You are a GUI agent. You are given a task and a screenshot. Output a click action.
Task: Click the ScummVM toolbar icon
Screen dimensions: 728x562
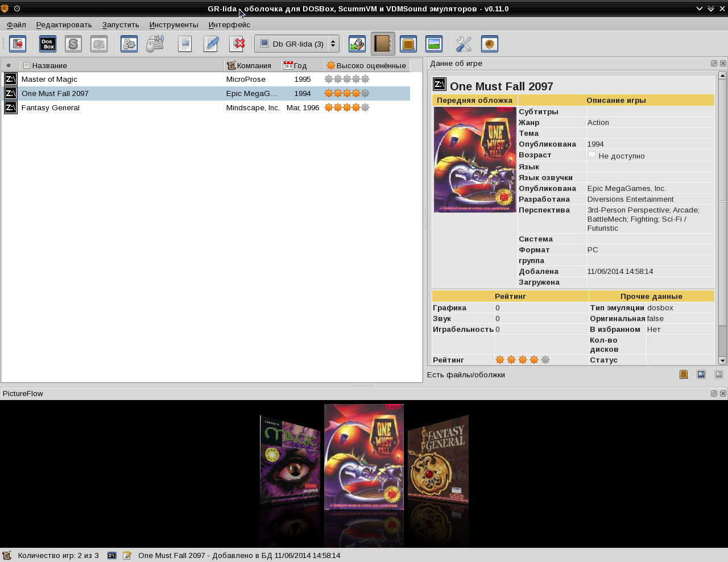pyautogui.click(x=73, y=44)
